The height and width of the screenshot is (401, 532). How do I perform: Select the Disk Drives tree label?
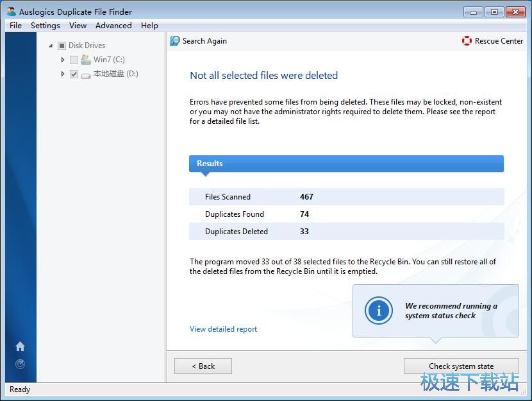tap(87, 46)
